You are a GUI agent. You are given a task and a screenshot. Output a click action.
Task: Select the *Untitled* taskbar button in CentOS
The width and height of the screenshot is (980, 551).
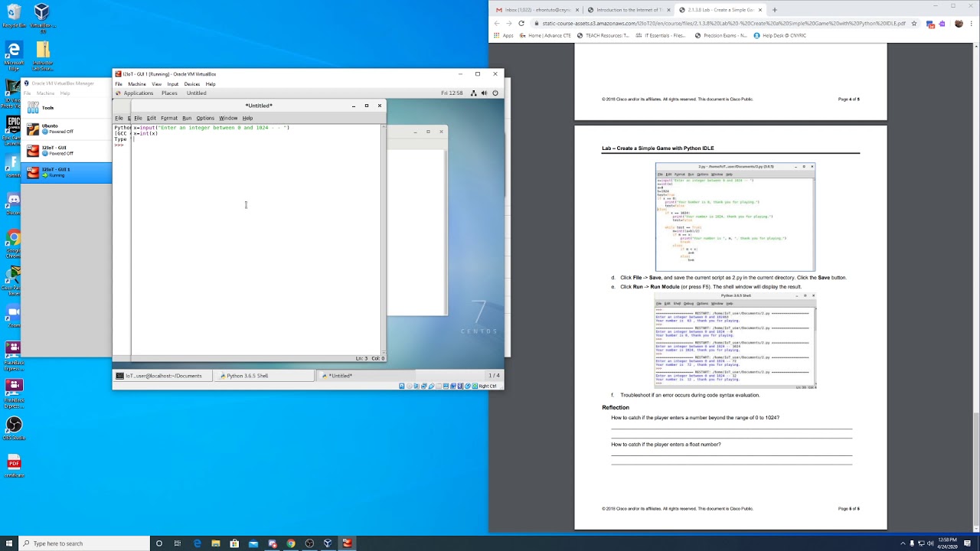tap(366, 376)
